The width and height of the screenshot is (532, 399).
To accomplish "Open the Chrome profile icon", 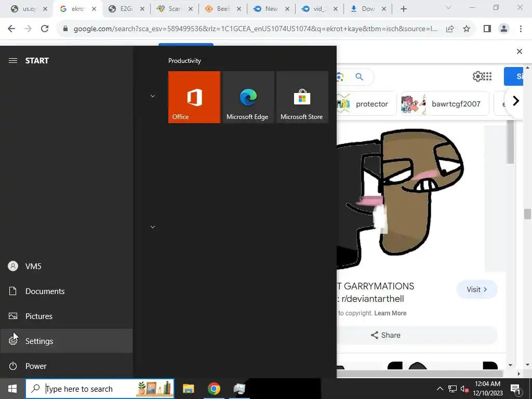I will click(x=504, y=29).
